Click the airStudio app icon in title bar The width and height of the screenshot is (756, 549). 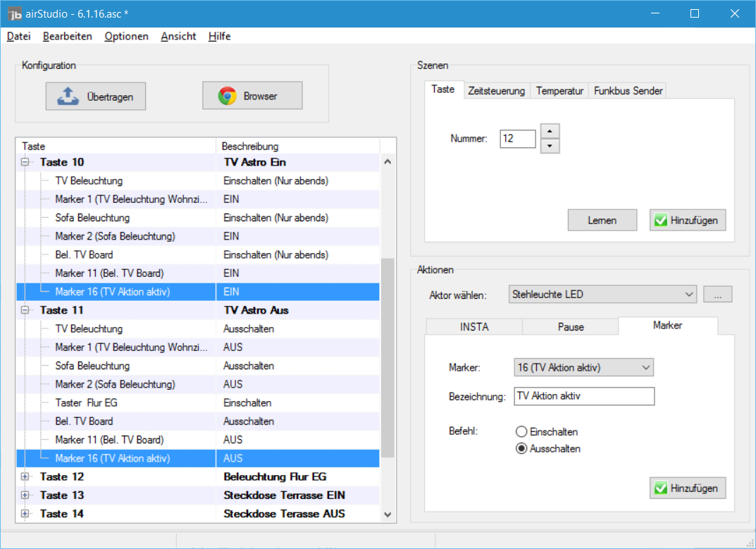16,14
